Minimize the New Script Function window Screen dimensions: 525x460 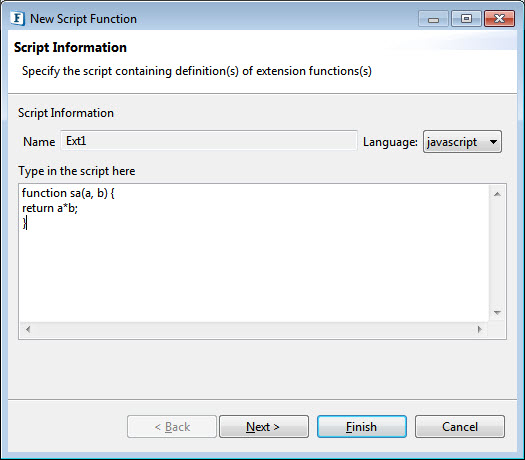pyautogui.click(x=433, y=19)
